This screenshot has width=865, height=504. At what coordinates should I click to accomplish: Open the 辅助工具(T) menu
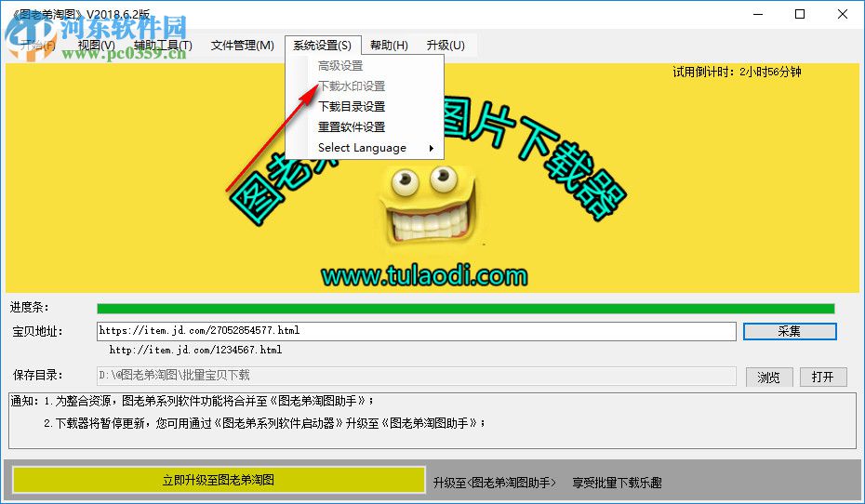[163, 46]
